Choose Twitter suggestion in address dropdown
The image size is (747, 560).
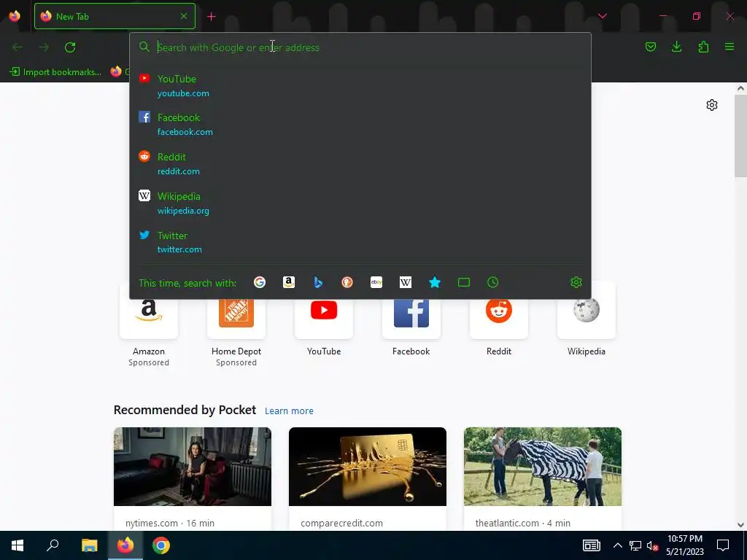[360, 242]
